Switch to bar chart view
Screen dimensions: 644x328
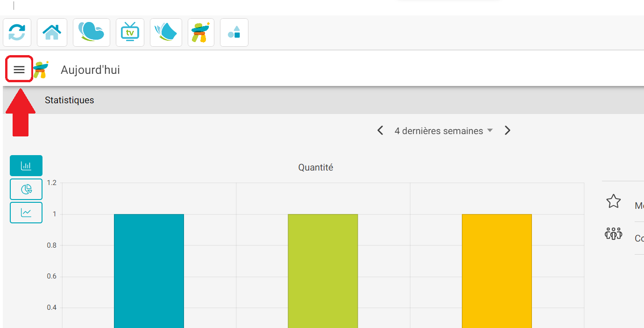coord(26,166)
